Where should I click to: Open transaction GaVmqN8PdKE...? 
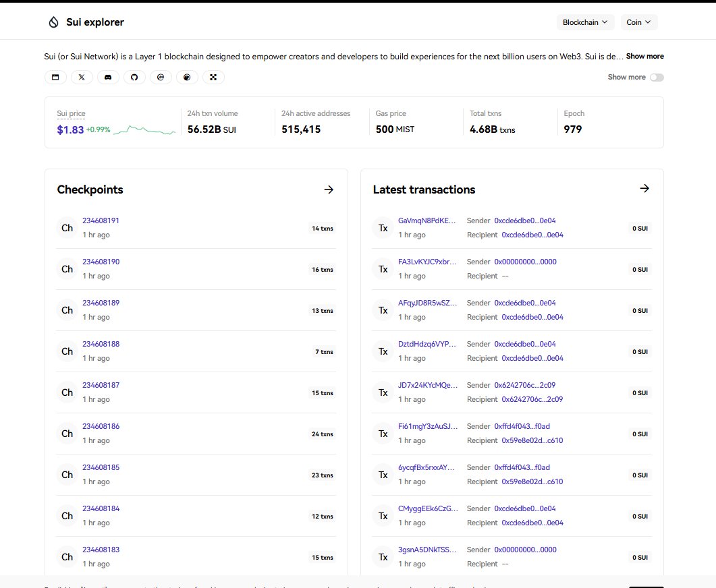coord(427,220)
